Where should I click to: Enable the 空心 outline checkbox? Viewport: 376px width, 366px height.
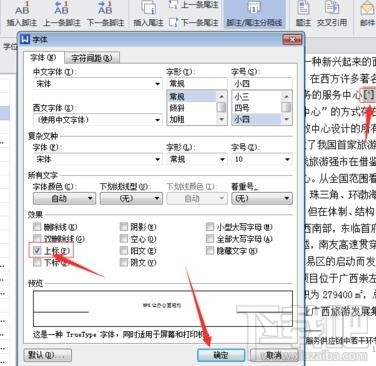point(124,239)
